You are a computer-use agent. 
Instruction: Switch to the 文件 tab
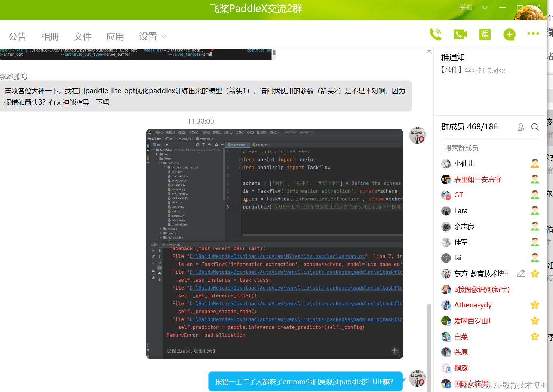tap(83, 36)
